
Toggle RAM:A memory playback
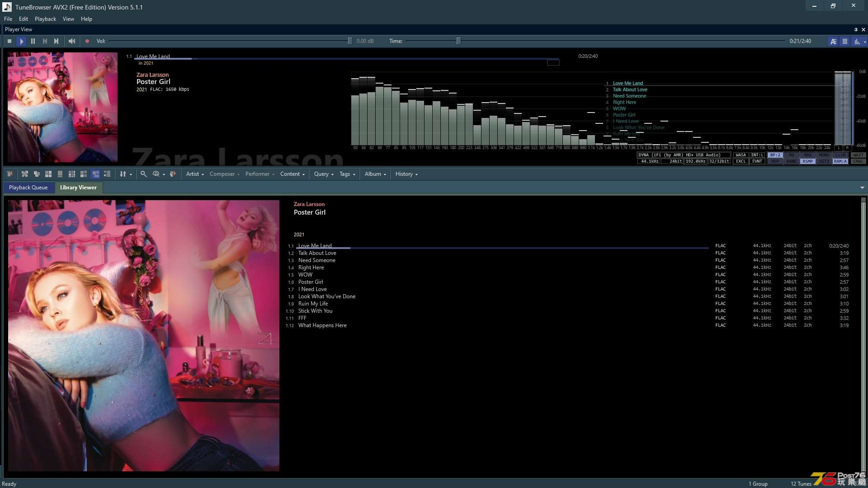pos(840,161)
